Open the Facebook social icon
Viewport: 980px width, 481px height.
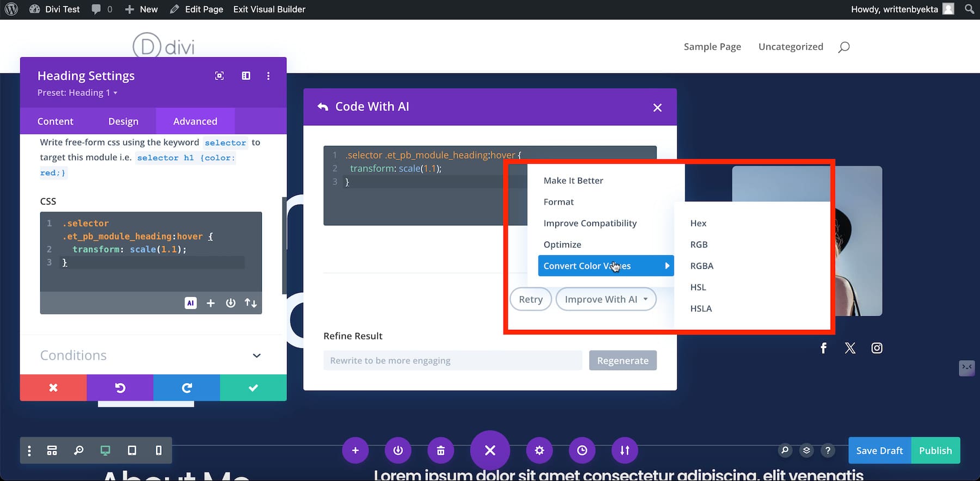pyautogui.click(x=824, y=348)
